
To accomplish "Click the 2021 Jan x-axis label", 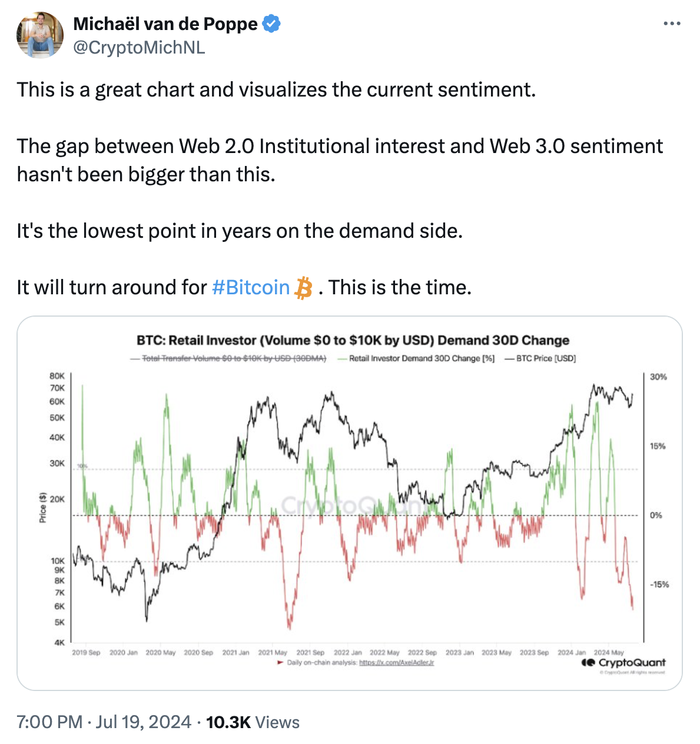I will click(x=235, y=653).
